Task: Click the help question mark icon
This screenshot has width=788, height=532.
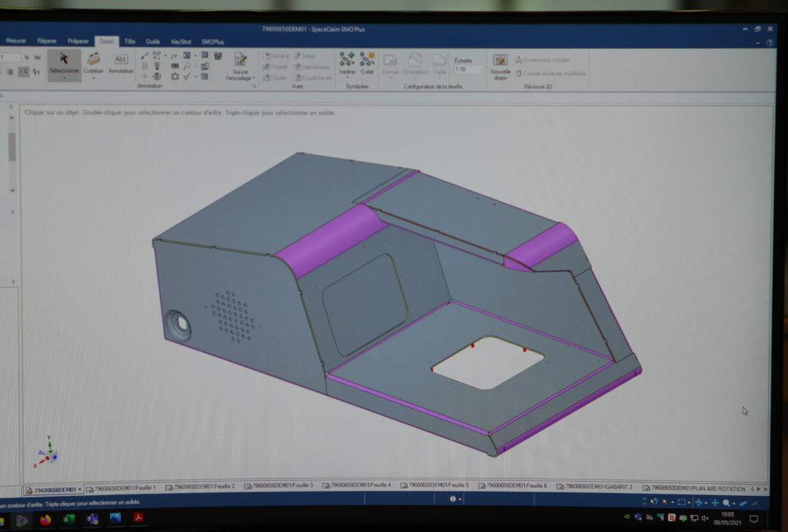Action: tap(770, 43)
